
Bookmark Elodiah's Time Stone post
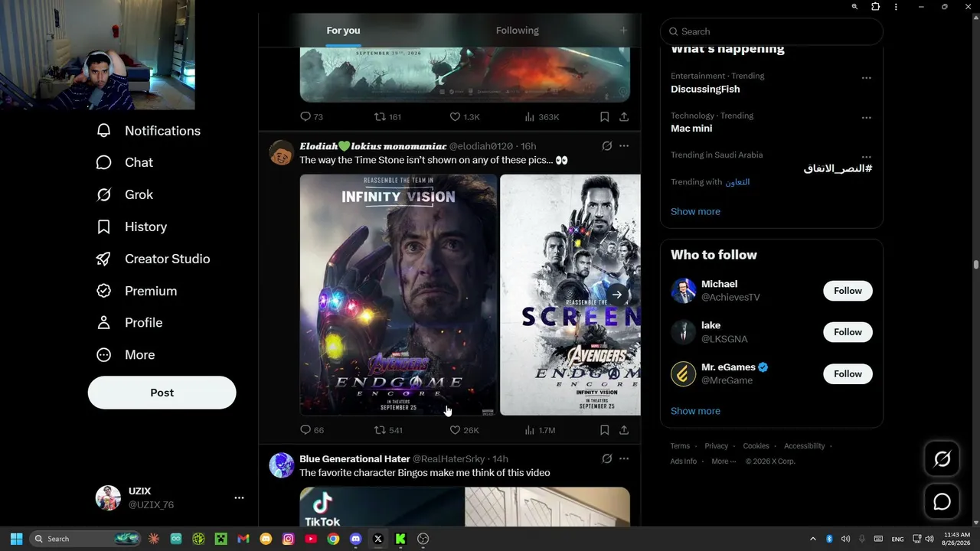tap(604, 430)
